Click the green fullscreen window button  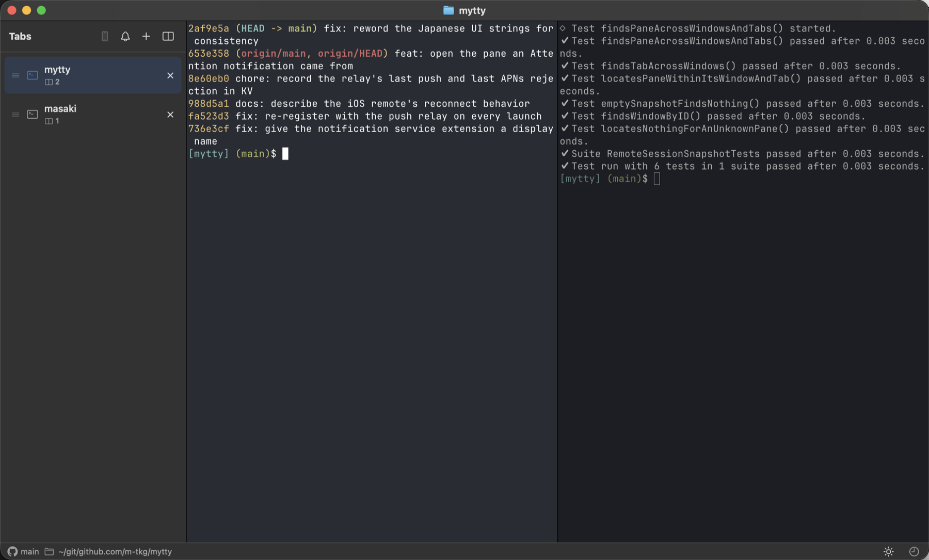[x=41, y=10]
